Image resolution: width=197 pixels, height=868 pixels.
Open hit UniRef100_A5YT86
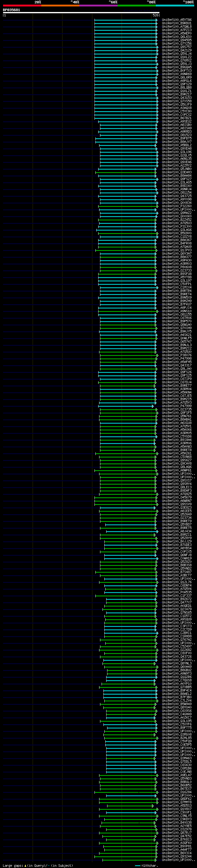point(176,20)
